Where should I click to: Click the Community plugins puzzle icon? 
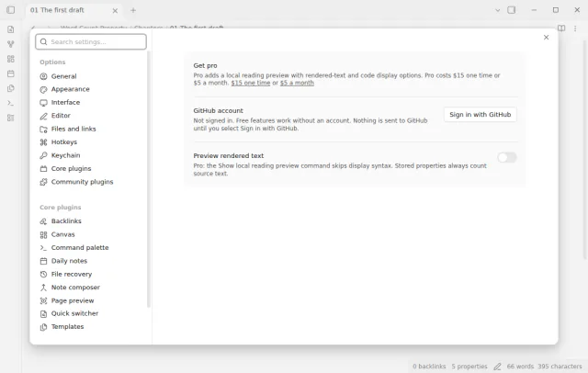pyautogui.click(x=43, y=182)
